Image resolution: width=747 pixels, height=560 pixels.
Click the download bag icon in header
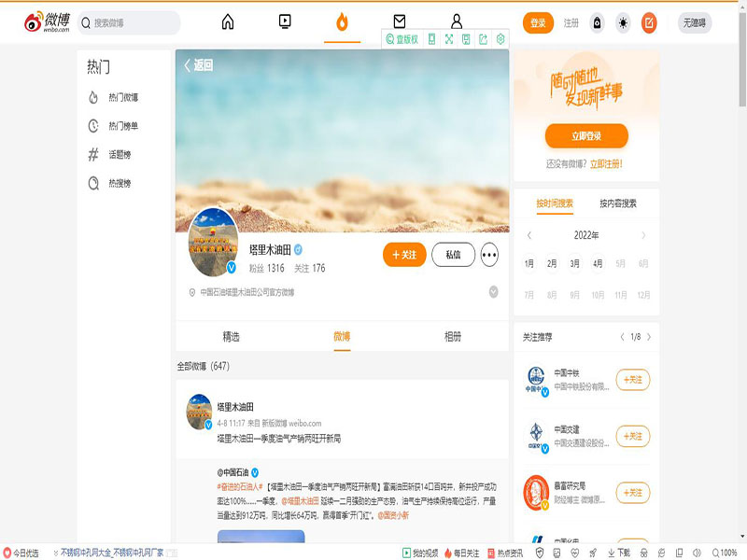click(597, 22)
